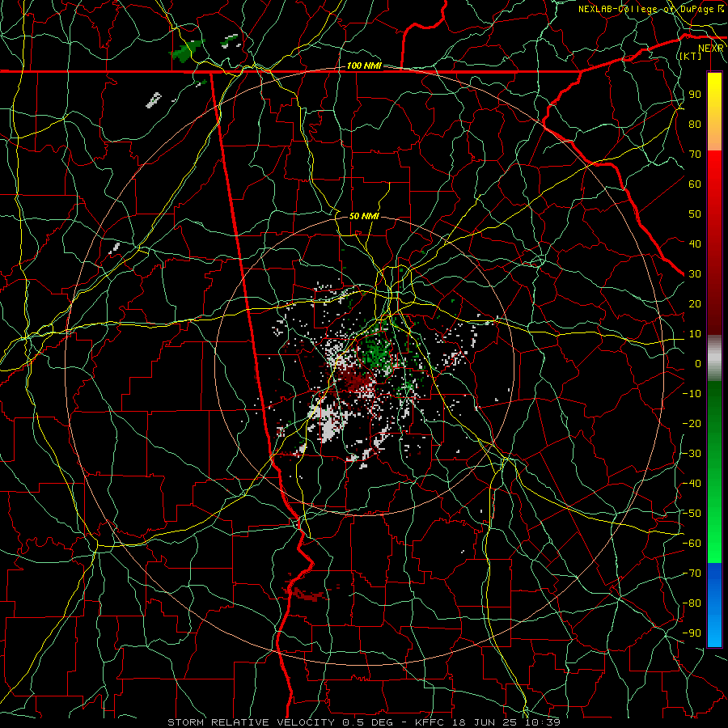Click the -40 value on velocity scale

point(692,484)
